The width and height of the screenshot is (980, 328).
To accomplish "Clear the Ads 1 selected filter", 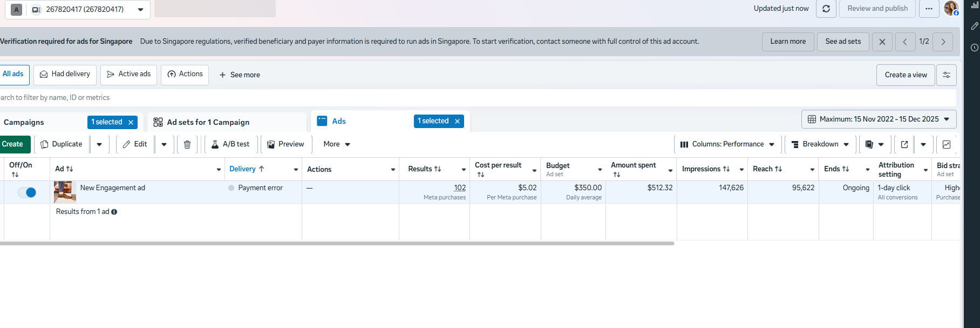I will [457, 122].
